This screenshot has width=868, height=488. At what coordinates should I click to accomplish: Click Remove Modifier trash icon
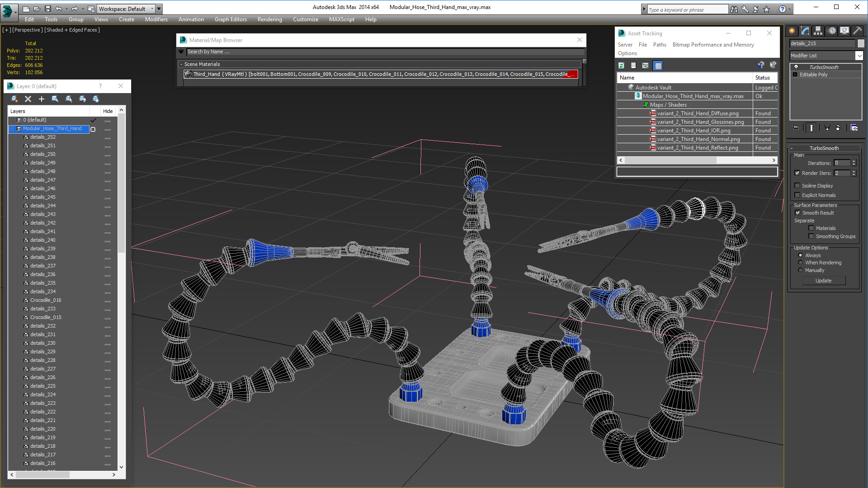[x=838, y=128]
